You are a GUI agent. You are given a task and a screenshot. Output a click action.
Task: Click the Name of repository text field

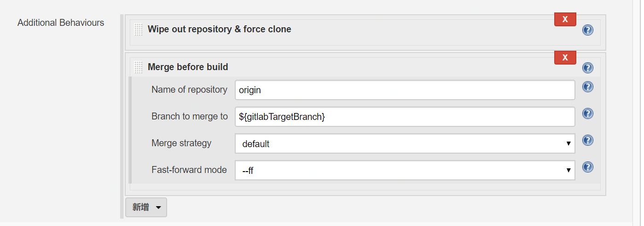(405, 90)
